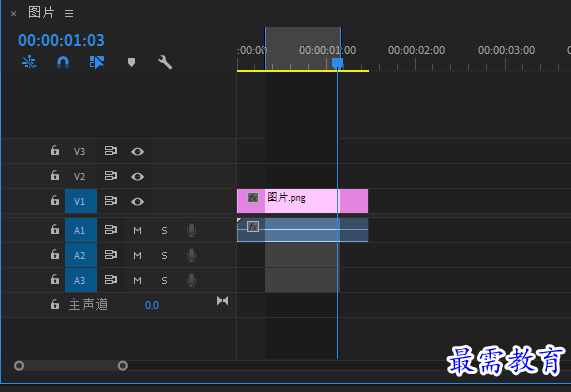Toggle lock on track V2

[55, 175]
